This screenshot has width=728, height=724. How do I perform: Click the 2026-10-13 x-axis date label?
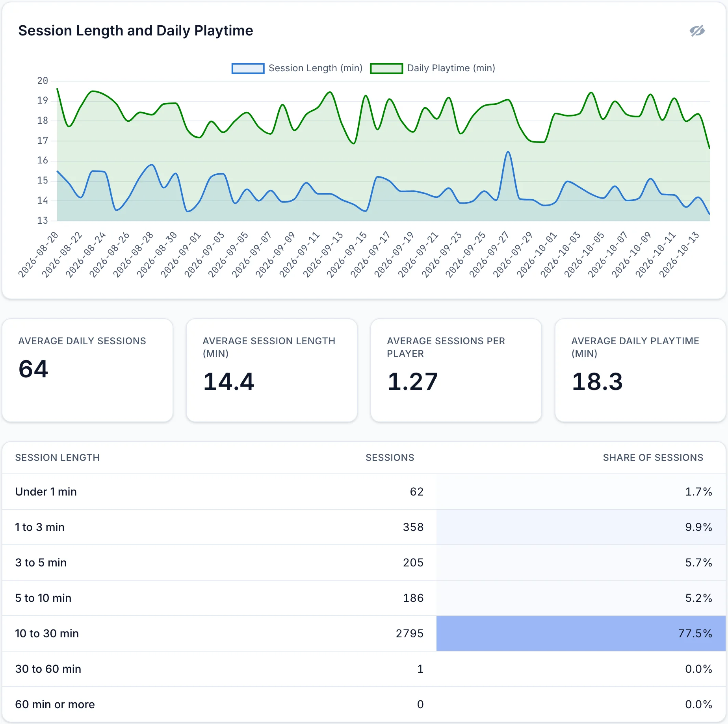(679, 255)
